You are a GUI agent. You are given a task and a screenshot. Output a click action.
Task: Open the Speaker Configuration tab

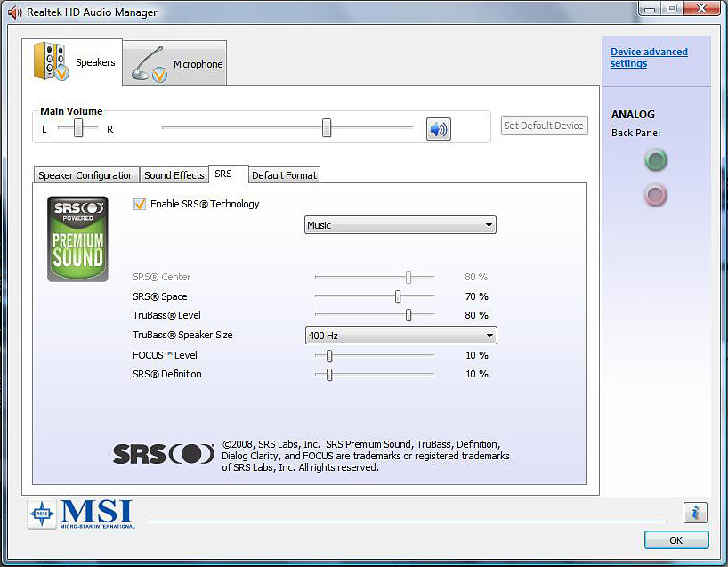pyautogui.click(x=86, y=175)
